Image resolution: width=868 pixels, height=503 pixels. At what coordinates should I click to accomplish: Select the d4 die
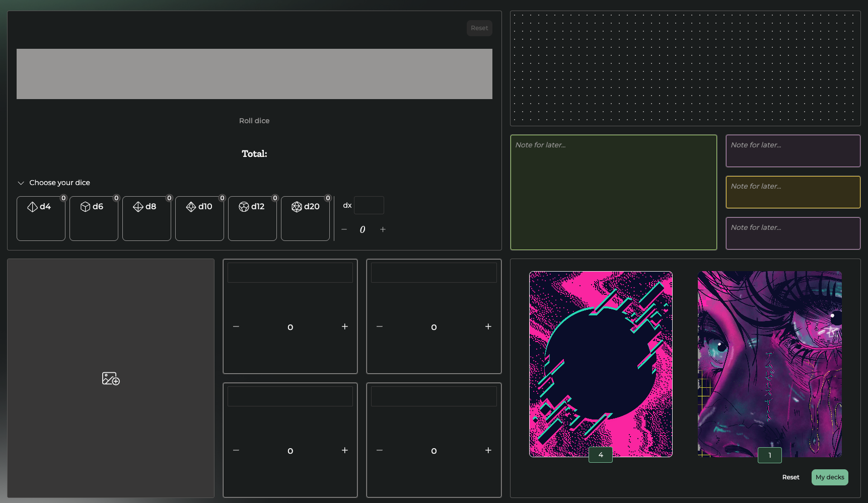(41, 218)
